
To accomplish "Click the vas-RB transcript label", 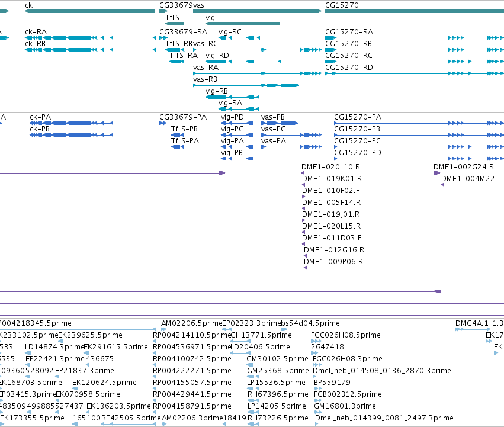I will click(x=205, y=79).
